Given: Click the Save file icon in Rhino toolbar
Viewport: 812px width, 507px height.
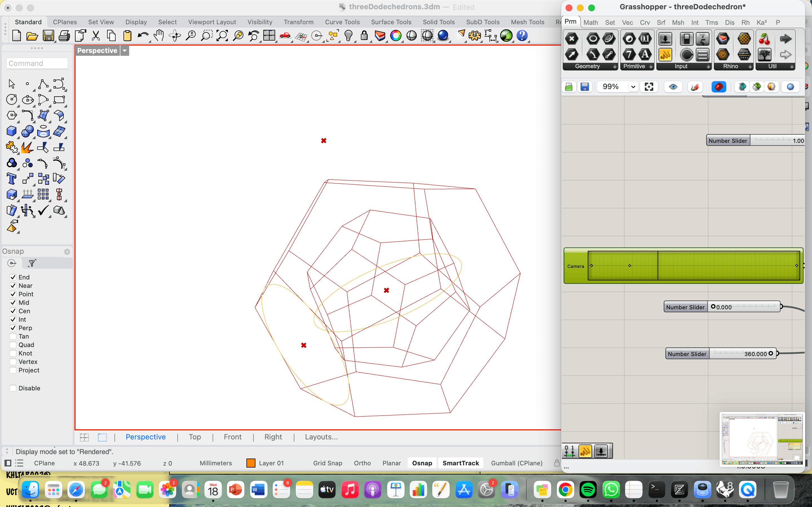Looking at the screenshot, I should click(48, 35).
